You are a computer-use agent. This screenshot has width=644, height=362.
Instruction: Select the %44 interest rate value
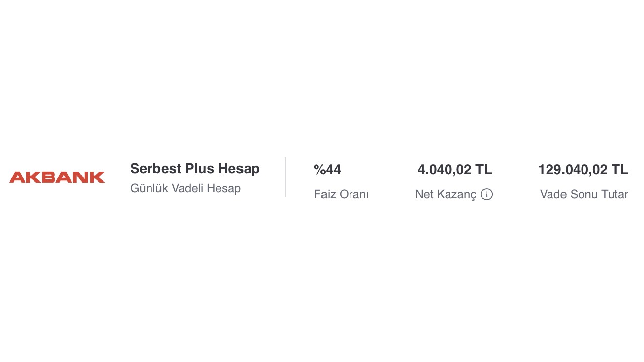[x=328, y=170]
